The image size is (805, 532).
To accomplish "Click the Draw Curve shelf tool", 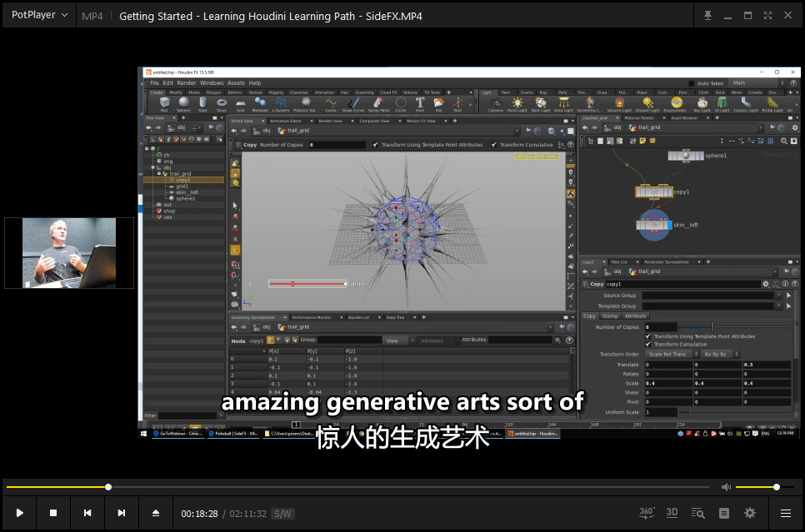I will click(x=353, y=102).
